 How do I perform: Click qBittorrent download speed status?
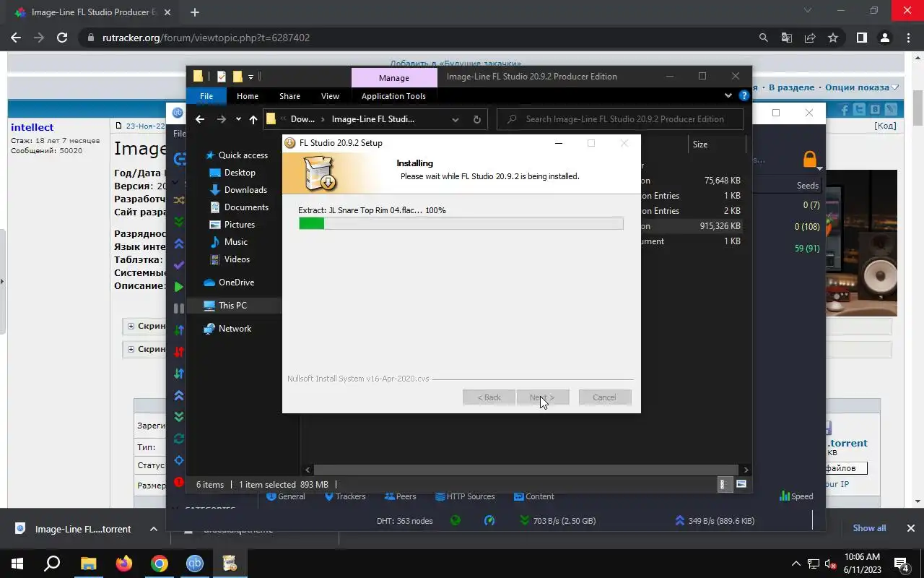tap(557, 521)
